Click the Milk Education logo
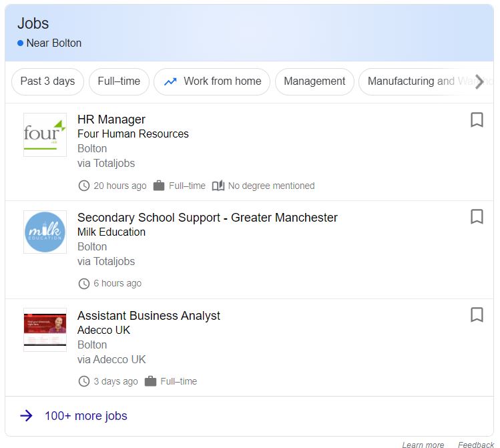The image size is (500, 448). [45, 232]
